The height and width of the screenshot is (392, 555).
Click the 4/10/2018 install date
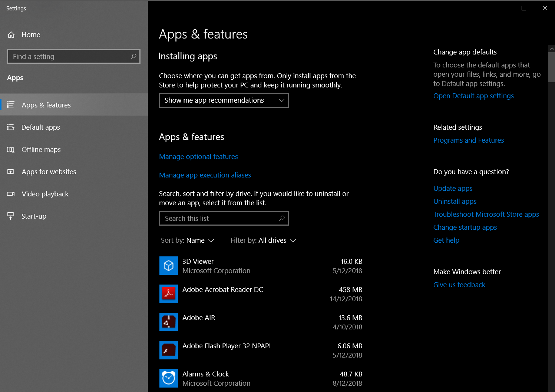tap(347, 327)
